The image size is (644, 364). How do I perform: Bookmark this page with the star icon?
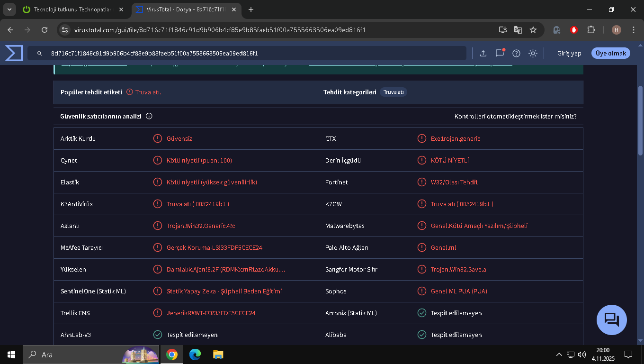(533, 30)
